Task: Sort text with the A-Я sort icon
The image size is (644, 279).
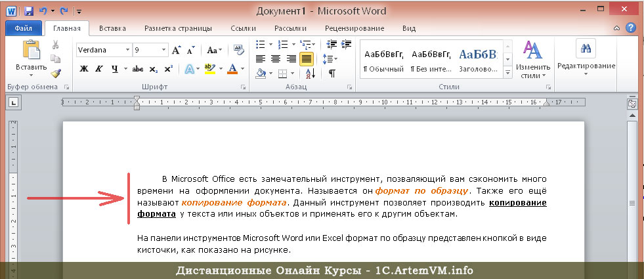Action: click(310, 73)
